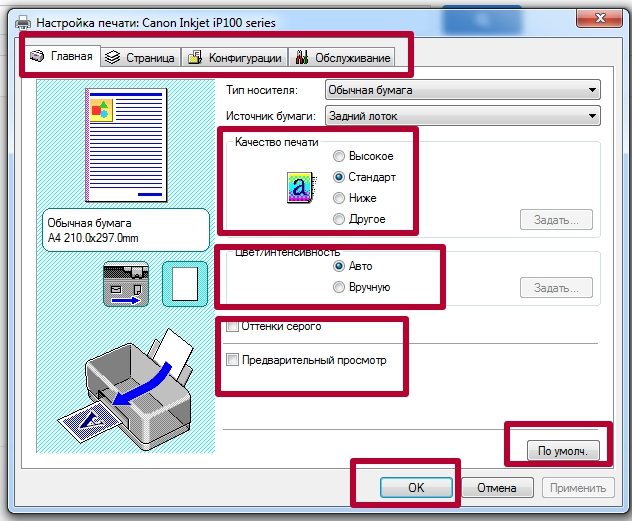
Task: Select the Высокое print quality option
Action: 340,156
